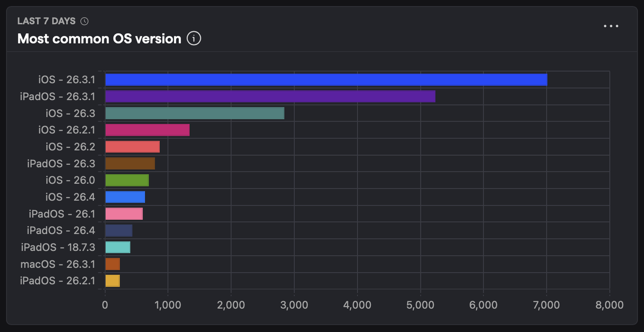644x332 pixels.
Task: Click the iPadOS - 18.7.3 axis label
Action: tap(58, 247)
